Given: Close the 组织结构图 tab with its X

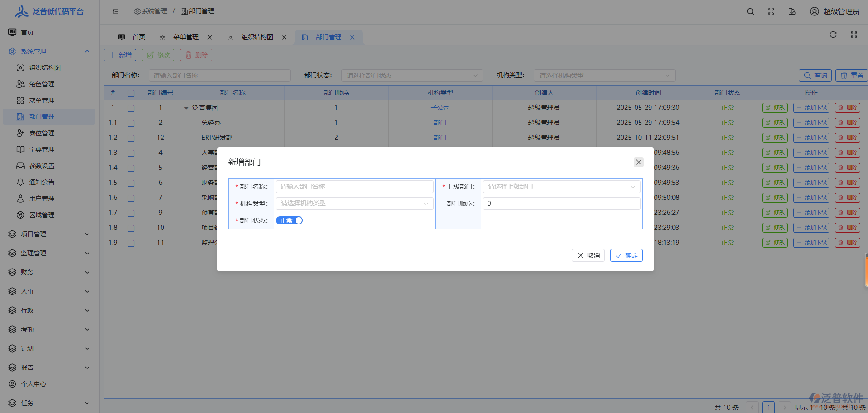Looking at the screenshot, I should click(284, 37).
